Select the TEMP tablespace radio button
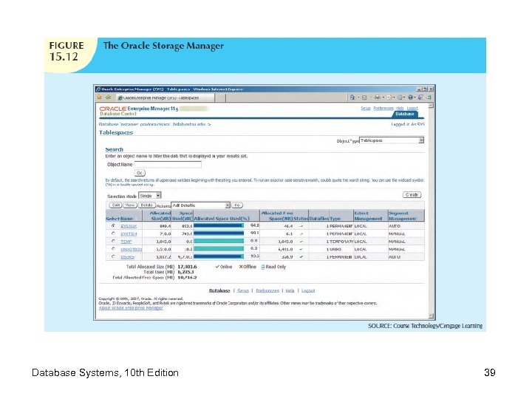This screenshot has height=399, width=532. pos(113,241)
